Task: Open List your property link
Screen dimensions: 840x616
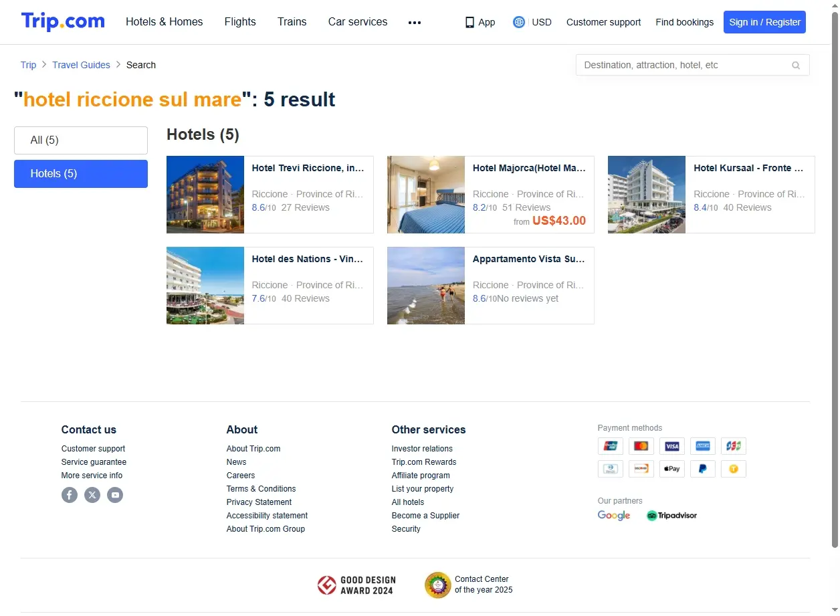Action: pos(423,489)
